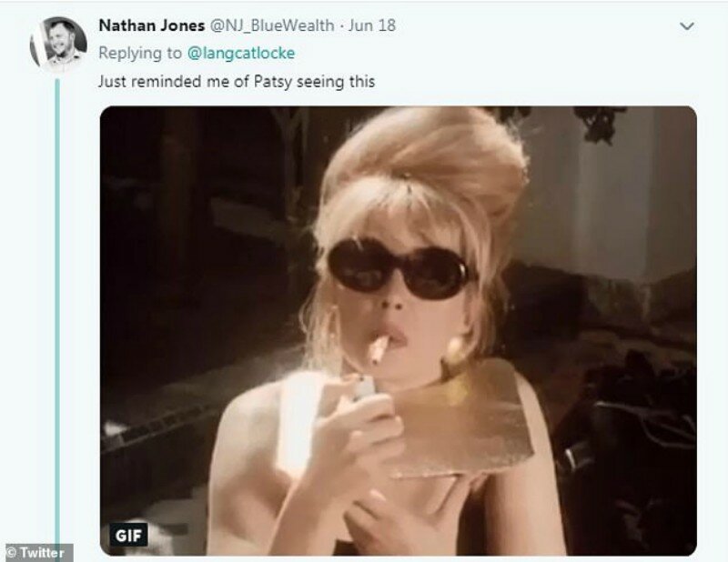
Task: Click the Nathan Jones display name
Action: click(151, 25)
